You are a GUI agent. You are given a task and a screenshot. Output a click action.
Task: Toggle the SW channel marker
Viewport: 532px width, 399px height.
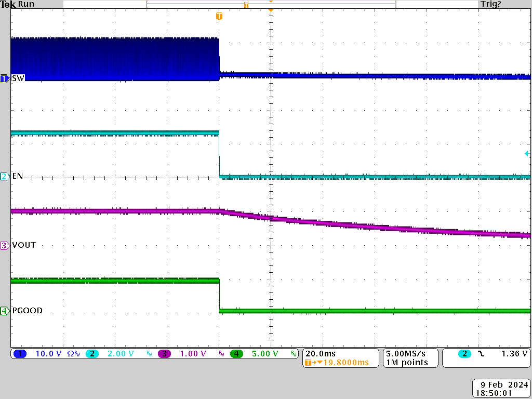[5, 78]
